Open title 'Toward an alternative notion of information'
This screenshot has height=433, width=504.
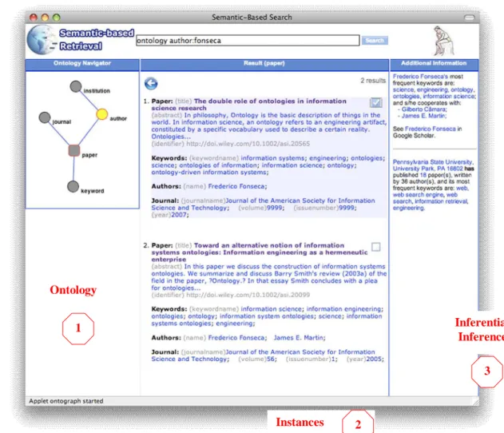260,252
